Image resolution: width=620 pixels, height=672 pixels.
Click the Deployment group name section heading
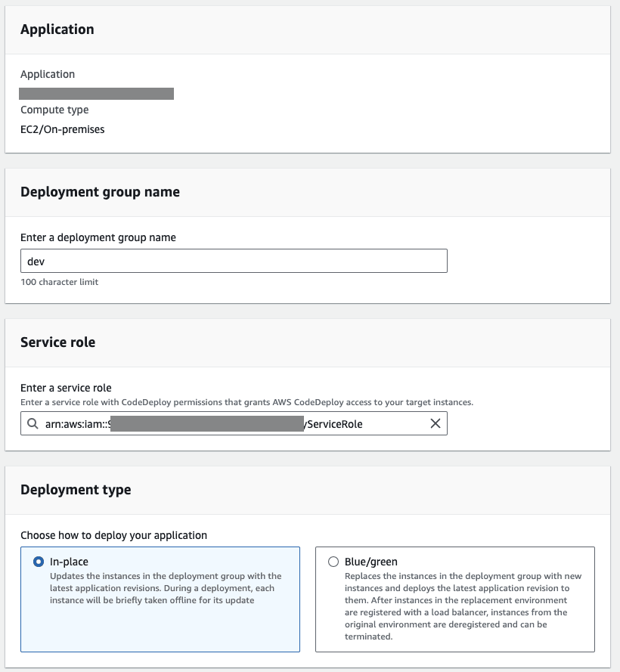click(100, 192)
